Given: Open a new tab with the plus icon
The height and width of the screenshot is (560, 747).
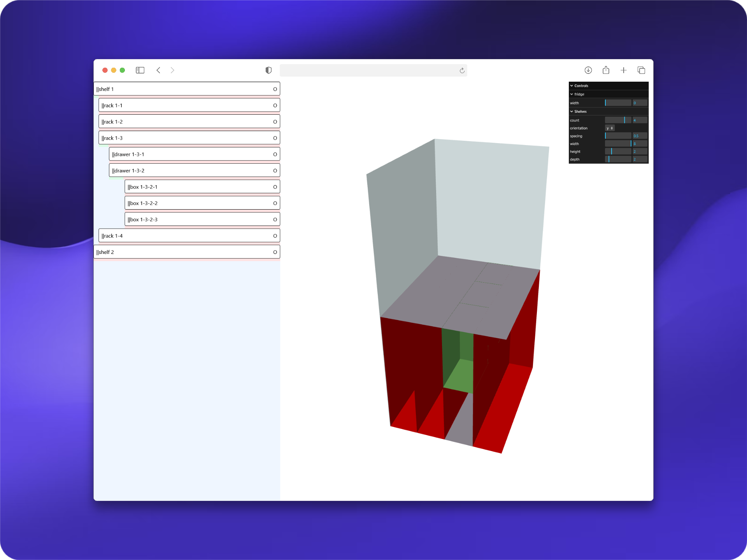Looking at the screenshot, I should (624, 70).
